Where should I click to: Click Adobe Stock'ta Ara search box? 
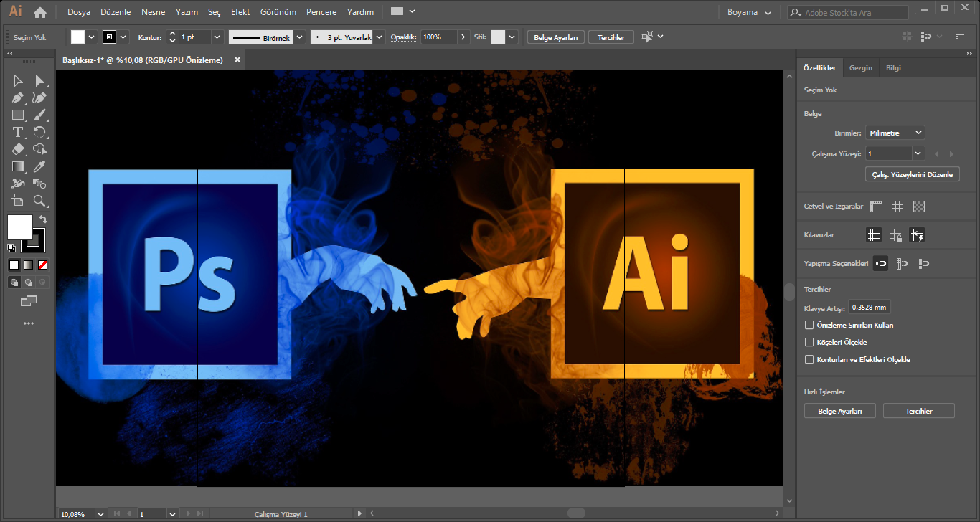(x=847, y=12)
